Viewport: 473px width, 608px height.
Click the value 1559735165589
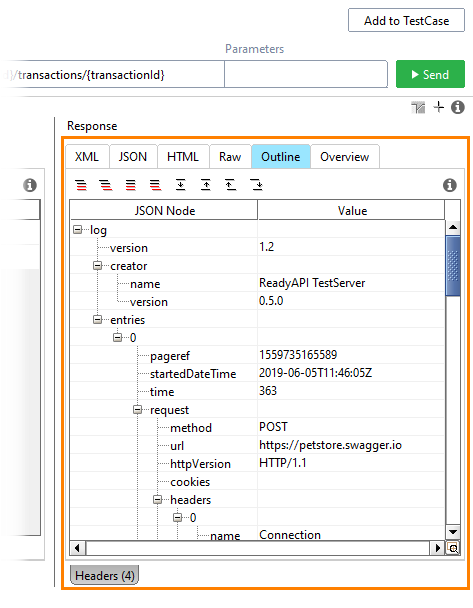(298, 354)
